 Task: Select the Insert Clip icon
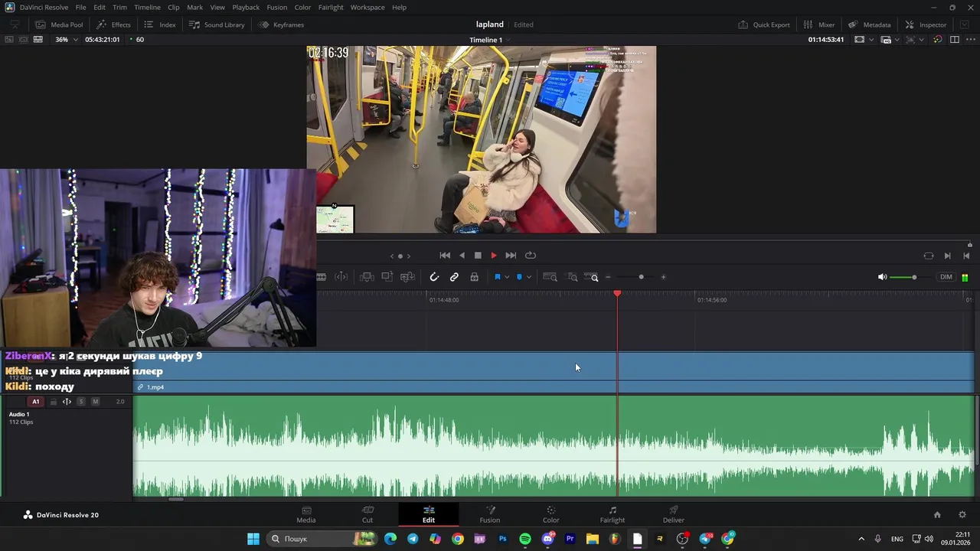coord(367,277)
